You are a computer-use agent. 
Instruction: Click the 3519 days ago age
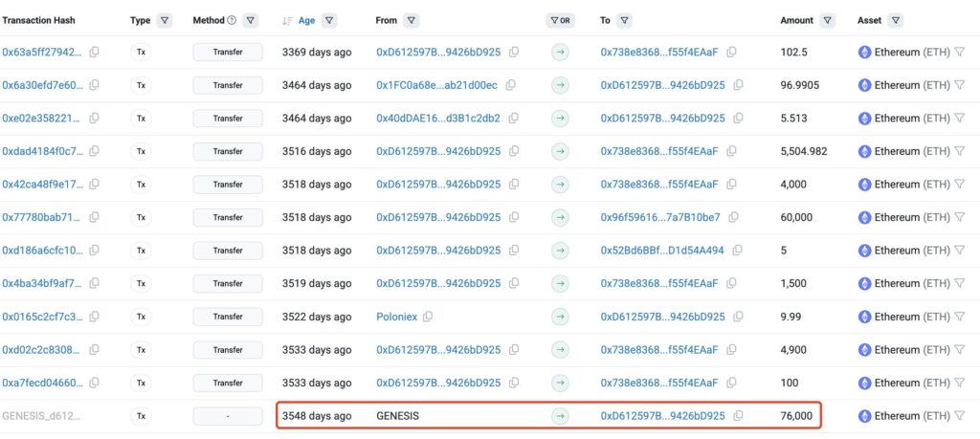point(317,283)
